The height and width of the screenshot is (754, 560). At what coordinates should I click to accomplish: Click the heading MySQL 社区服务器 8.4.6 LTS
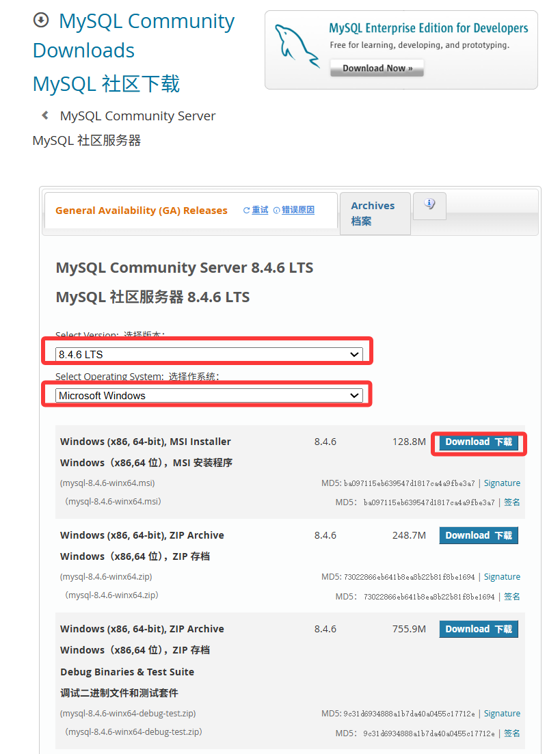pos(152,297)
